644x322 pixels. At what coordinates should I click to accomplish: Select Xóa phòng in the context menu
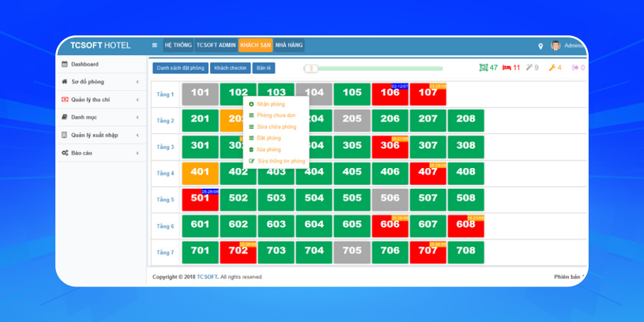(x=269, y=149)
